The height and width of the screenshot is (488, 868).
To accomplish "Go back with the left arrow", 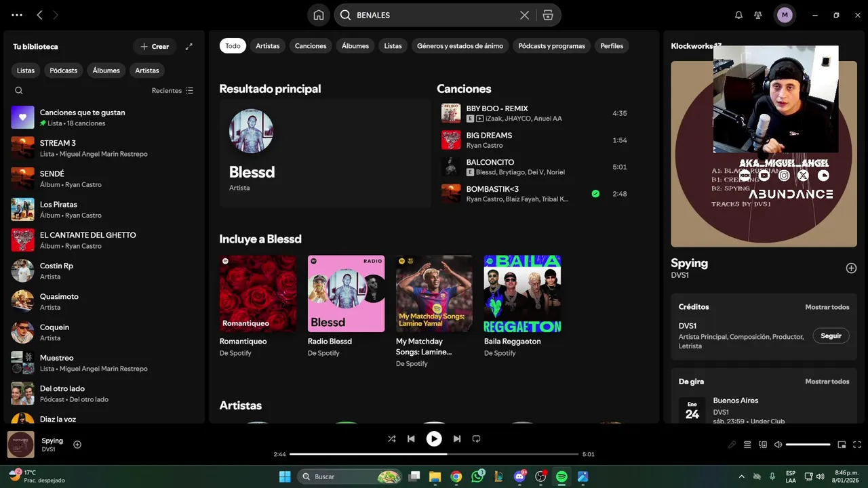I will pyautogui.click(x=39, y=15).
